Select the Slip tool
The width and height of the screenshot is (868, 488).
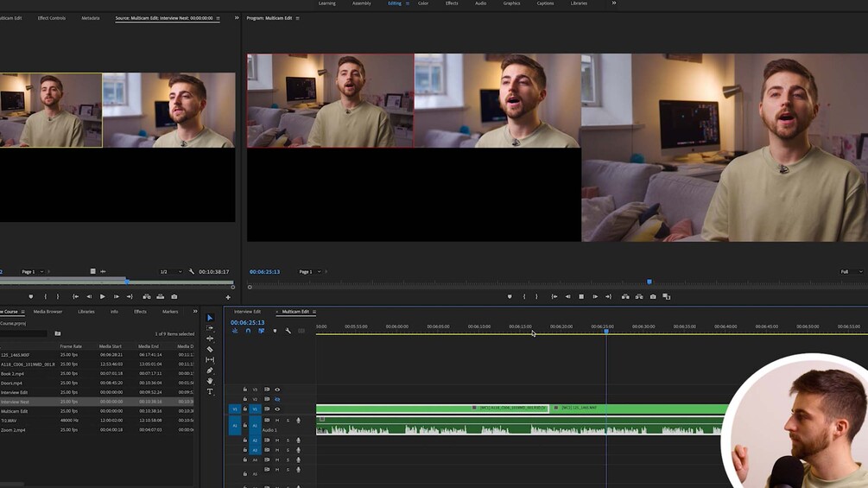pos(210,359)
